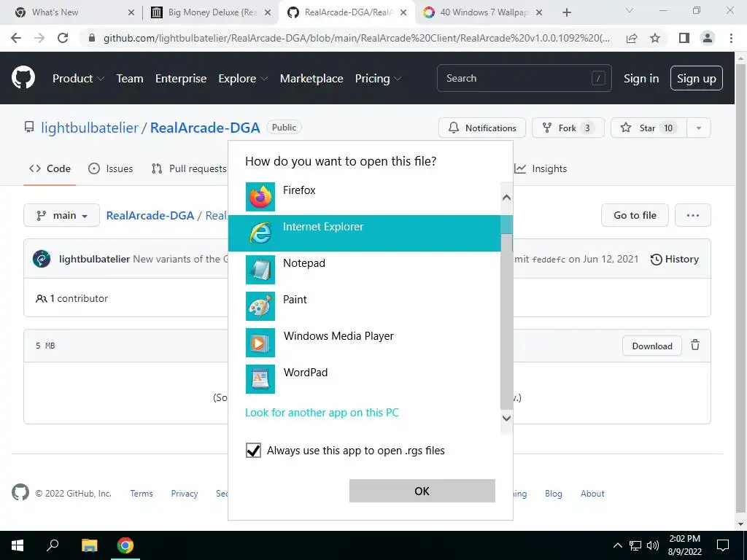Click the Sign in link
Screen dimensions: 747x560
[641, 79]
